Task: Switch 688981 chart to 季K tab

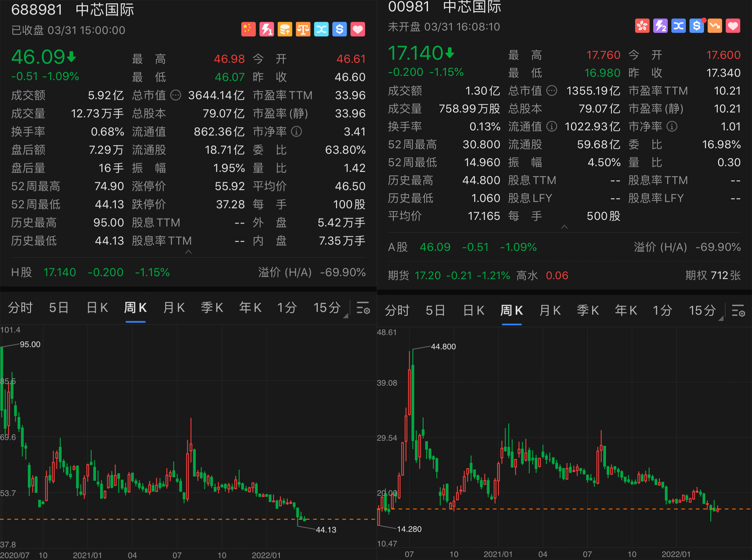Action: (x=212, y=308)
